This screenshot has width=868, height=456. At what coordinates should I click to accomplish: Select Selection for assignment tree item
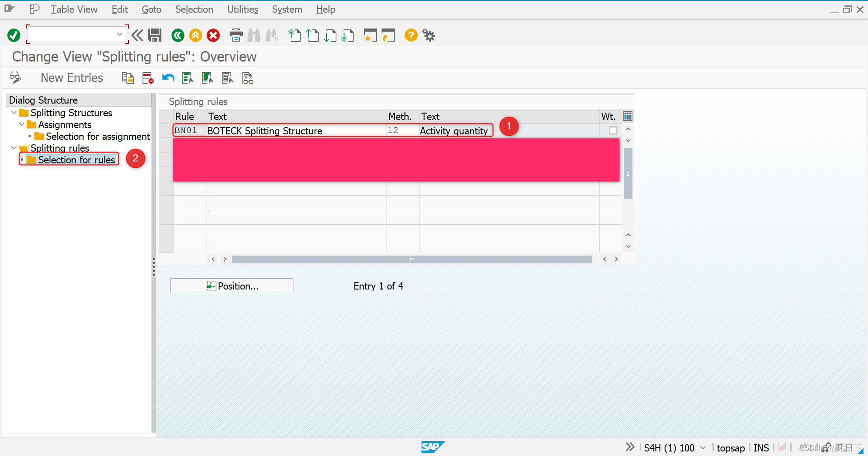[x=98, y=136]
